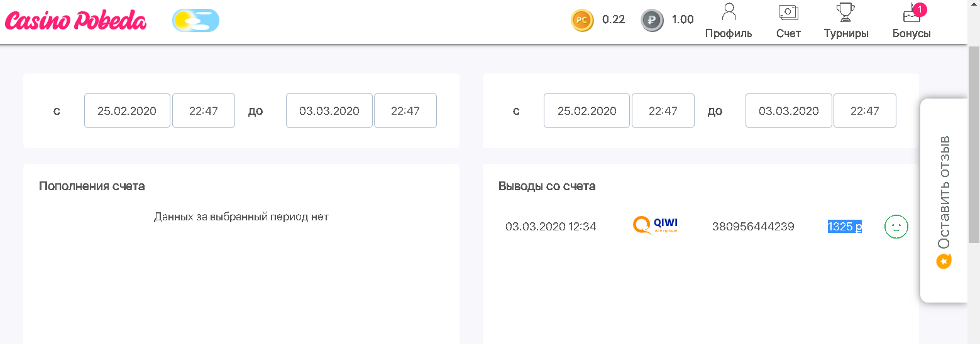
Task: Click the page vertical scrollbar
Action: click(974, 144)
